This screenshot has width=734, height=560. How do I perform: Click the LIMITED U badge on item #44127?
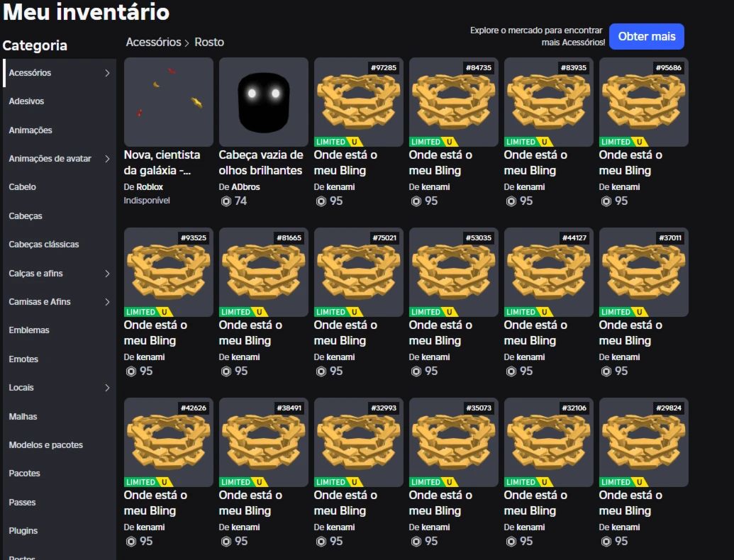(528, 312)
